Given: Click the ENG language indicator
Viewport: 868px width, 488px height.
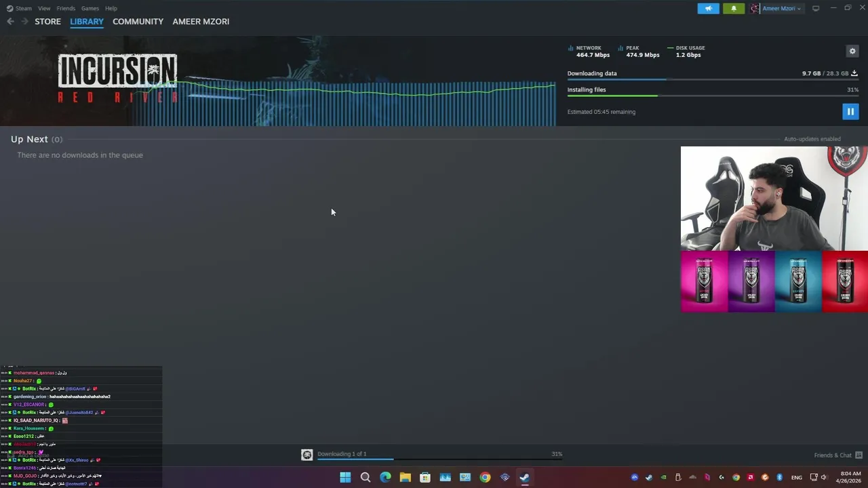Looking at the screenshot, I should [797, 477].
